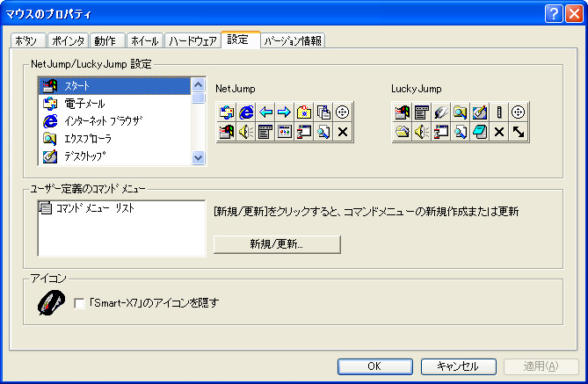Click the control panel icon in NetJump
Image resolution: width=588 pixels, height=384 pixels.
[285, 132]
